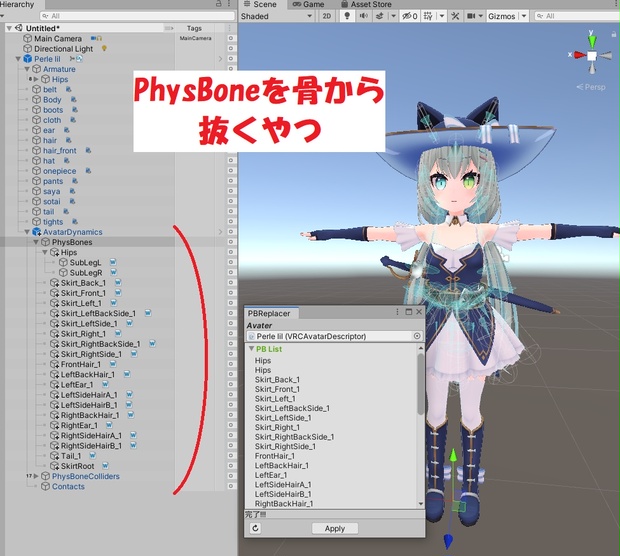620x556 pixels.
Task: Open object picker circle in Avater field
Action: click(x=417, y=336)
